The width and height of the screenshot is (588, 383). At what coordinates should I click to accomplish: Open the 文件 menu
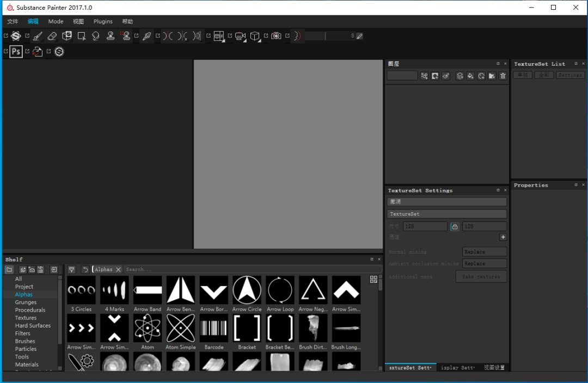13,21
